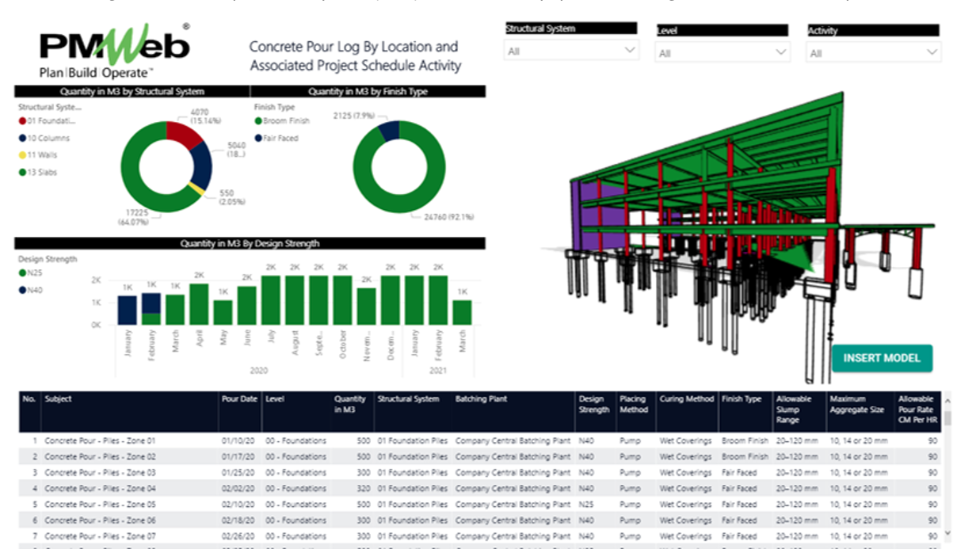Expand the Level filter dropdown
Image resolution: width=957 pixels, height=560 pixels.
pyautogui.click(x=722, y=53)
